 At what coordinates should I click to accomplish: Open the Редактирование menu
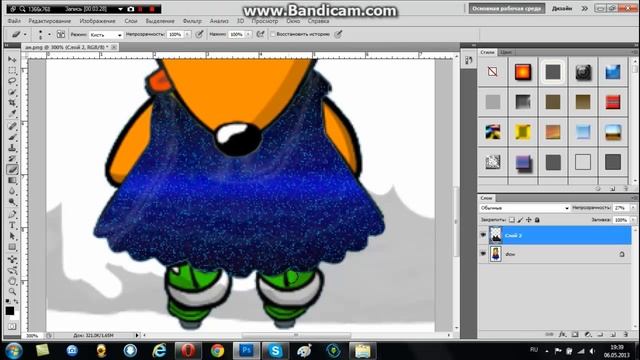click(x=50, y=21)
